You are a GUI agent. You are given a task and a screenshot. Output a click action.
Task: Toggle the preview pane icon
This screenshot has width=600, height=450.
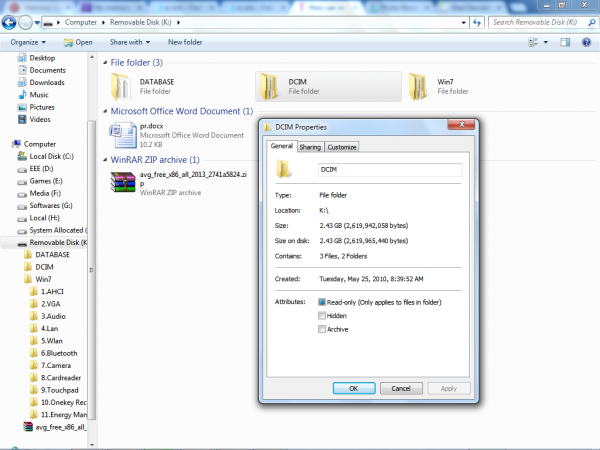[x=565, y=42]
